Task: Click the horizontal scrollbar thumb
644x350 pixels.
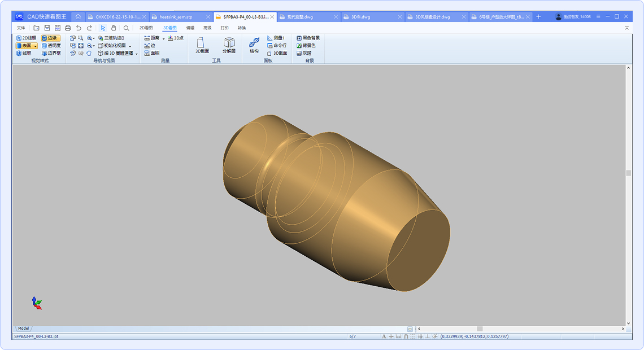Action: pos(479,329)
